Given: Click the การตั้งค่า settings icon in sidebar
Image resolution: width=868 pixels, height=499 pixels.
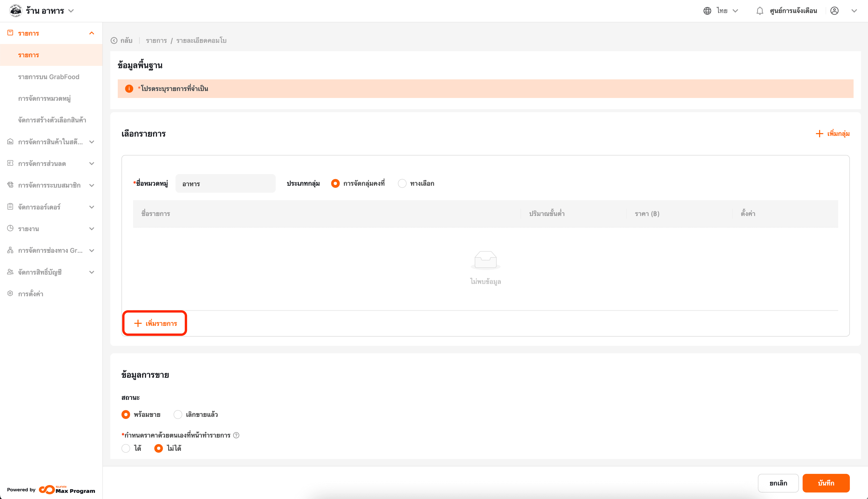Looking at the screenshot, I should (10, 293).
